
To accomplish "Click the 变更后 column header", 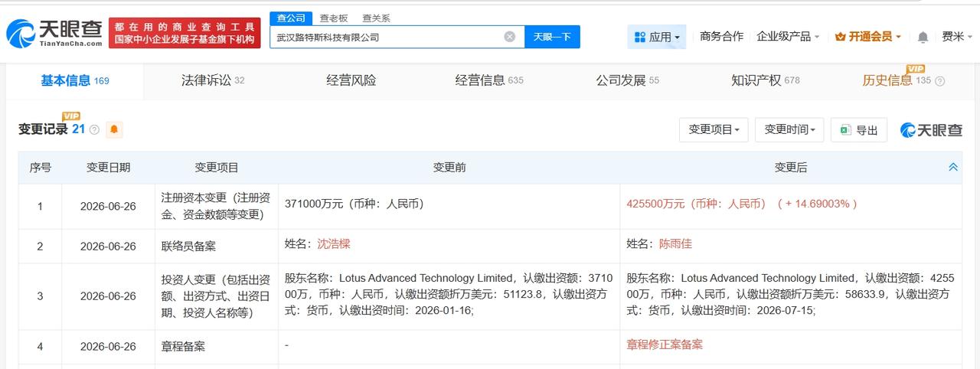I will (791, 168).
